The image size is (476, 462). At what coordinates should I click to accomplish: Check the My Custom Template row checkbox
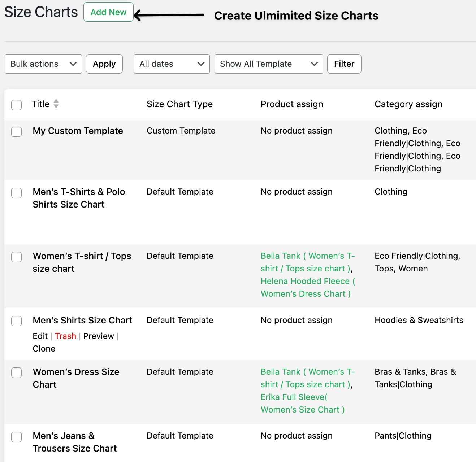[16, 132]
